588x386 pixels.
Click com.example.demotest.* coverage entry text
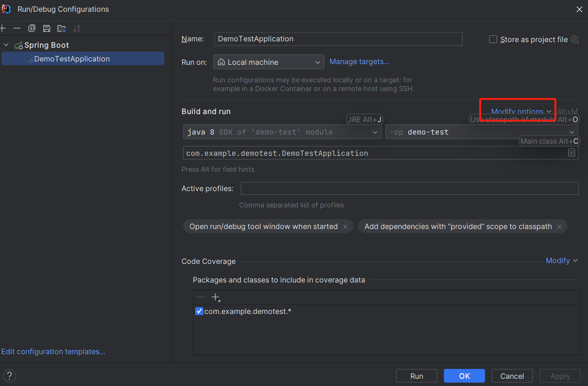(248, 311)
